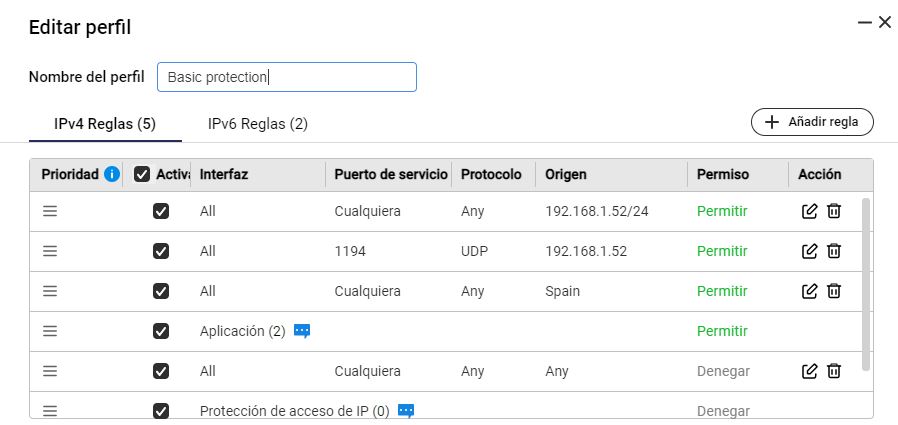Grab the drag handle of first rule

pyautogui.click(x=50, y=211)
